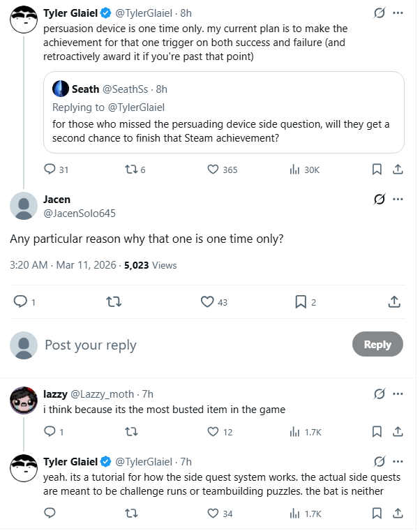Like the tweet with 365 likes
The height and width of the screenshot is (531, 420).
(x=213, y=170)
